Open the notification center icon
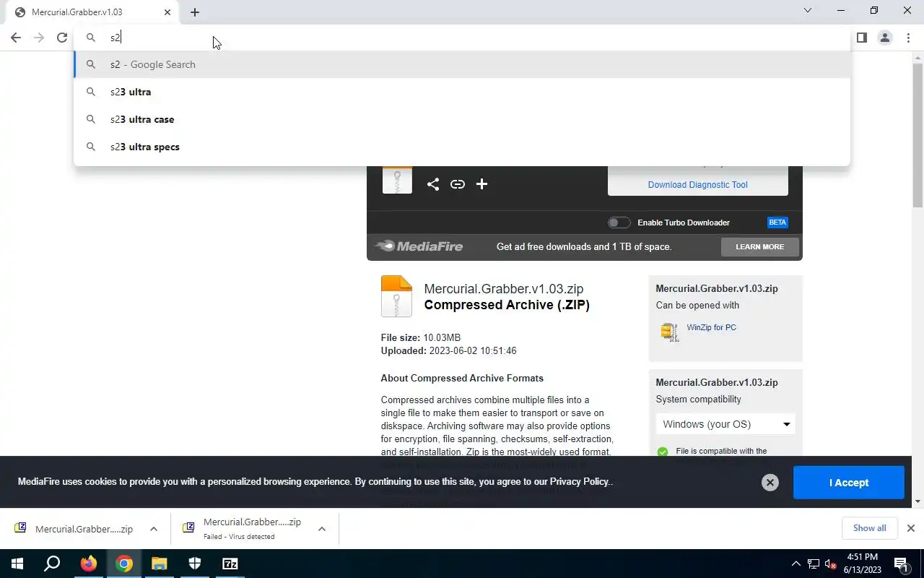This screenshot has width=924, height=578. 901,564
